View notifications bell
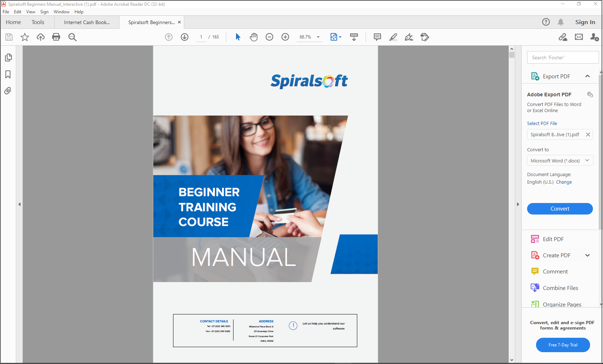 pyautogui.click(x=561, y=22)
